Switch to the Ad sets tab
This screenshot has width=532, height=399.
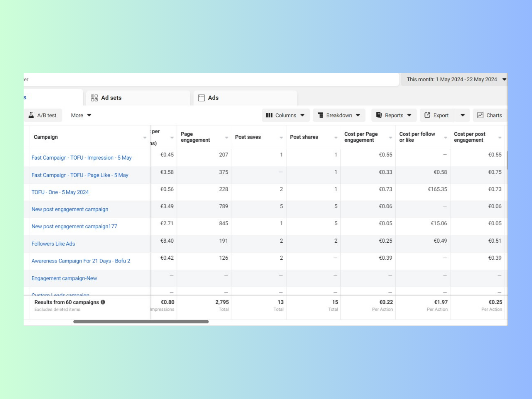(x=138, y=98)
